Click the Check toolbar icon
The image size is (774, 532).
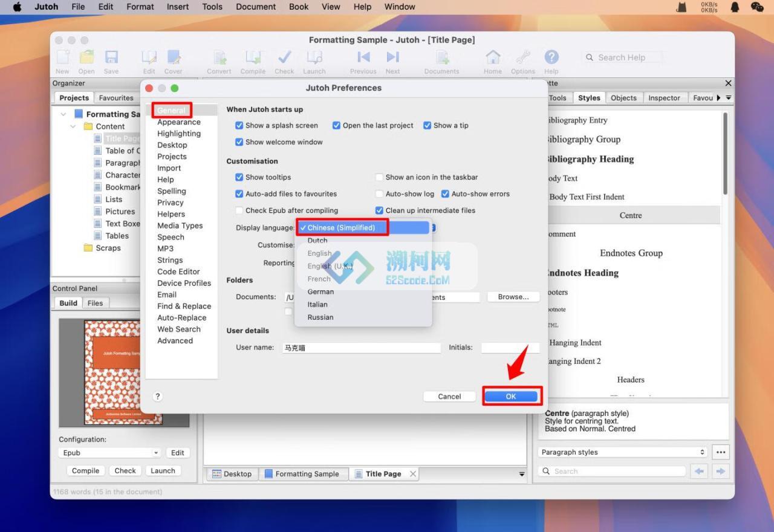[x=284, y=57]
